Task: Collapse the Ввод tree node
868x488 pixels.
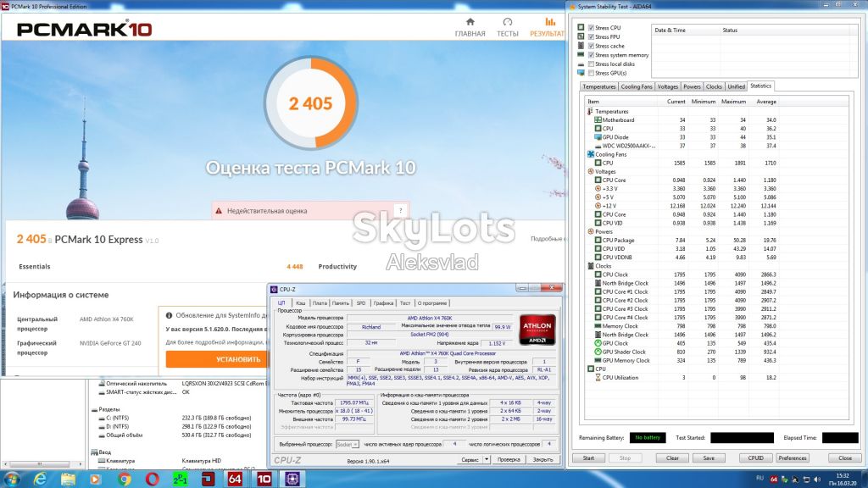Action: [x=94, y=452]
